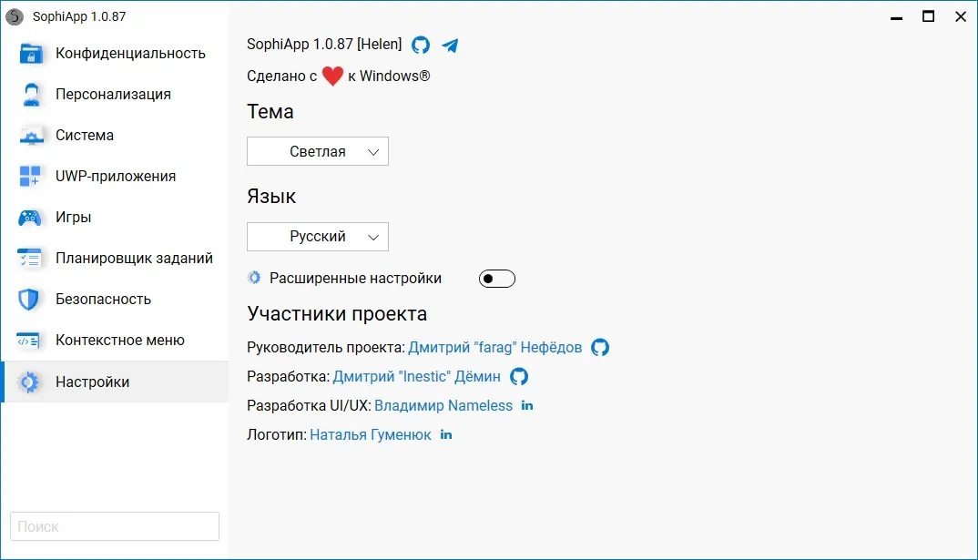Open GitHub icon next to Дмитрий Дёмин
This screenshot has height=560, width=978.
(x=519, y=377)
